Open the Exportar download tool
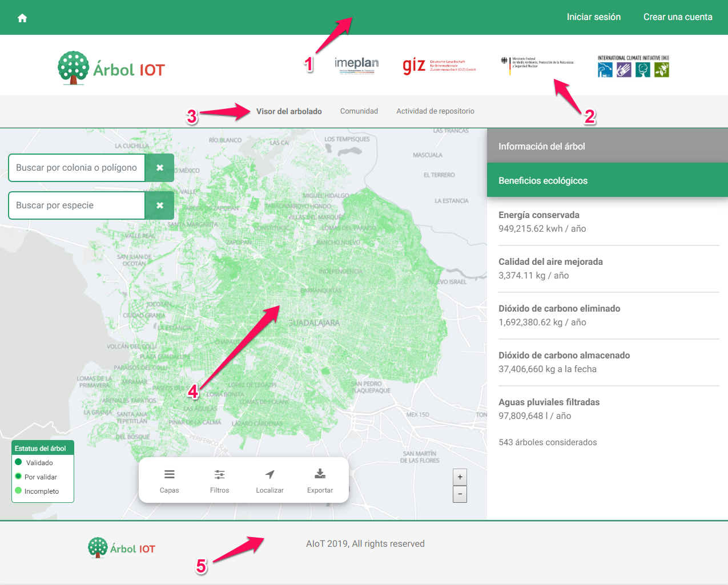The height and width of the screenshot is (585, 728). [x=320, y=481]
